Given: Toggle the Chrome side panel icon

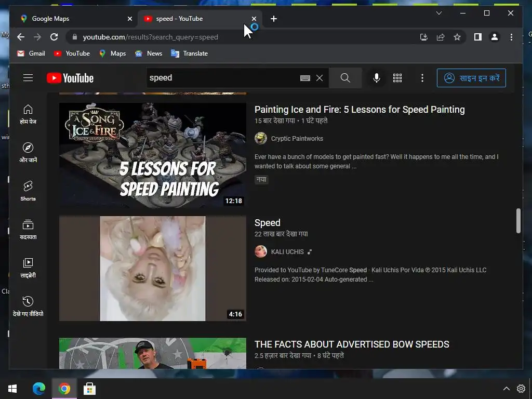Looking at the screenshot, I should pos(478,37).
